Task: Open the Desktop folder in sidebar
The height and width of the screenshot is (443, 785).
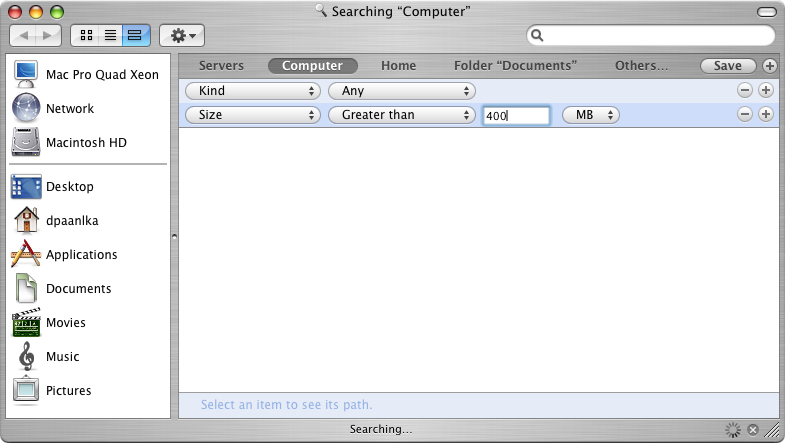Action: tap(87, 187)
